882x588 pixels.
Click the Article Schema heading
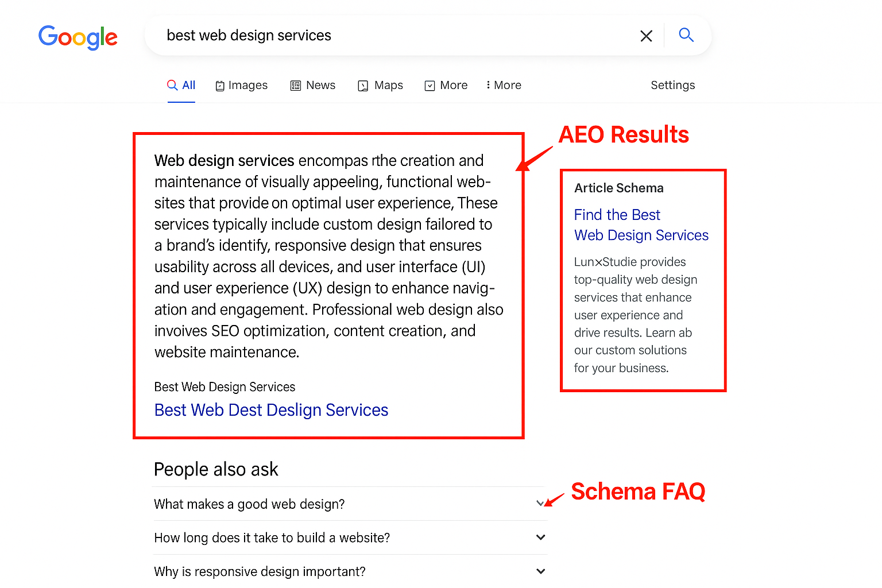coord(619,188)
